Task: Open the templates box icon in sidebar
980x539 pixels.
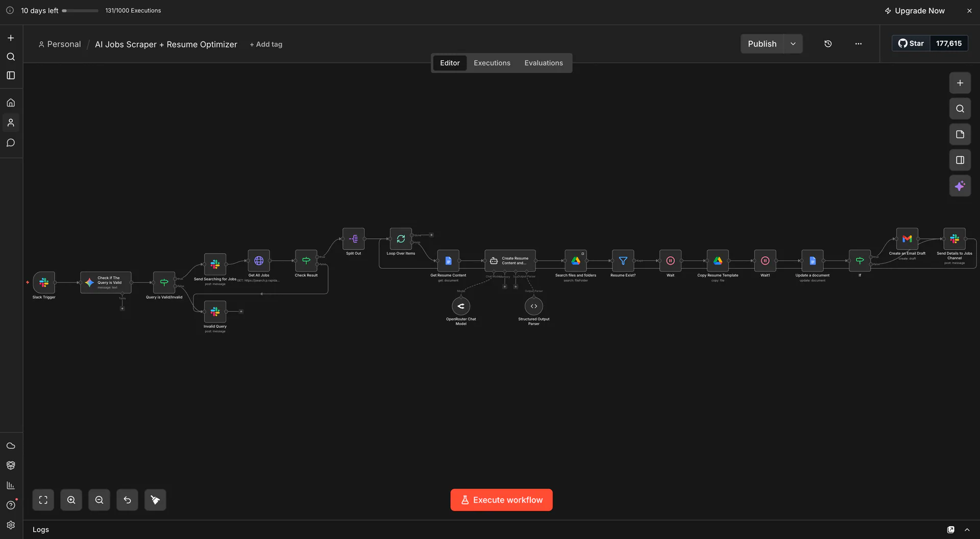Action: 11,465
